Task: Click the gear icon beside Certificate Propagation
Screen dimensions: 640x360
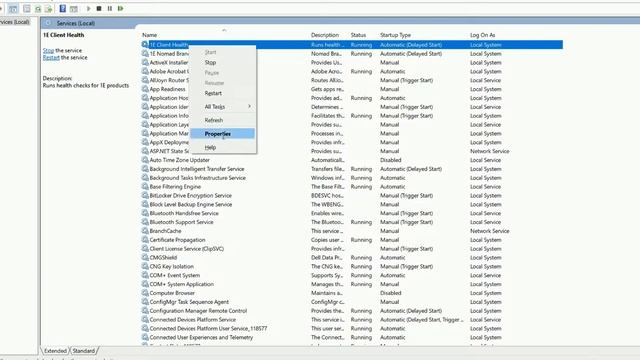Action: coord(145,240)
